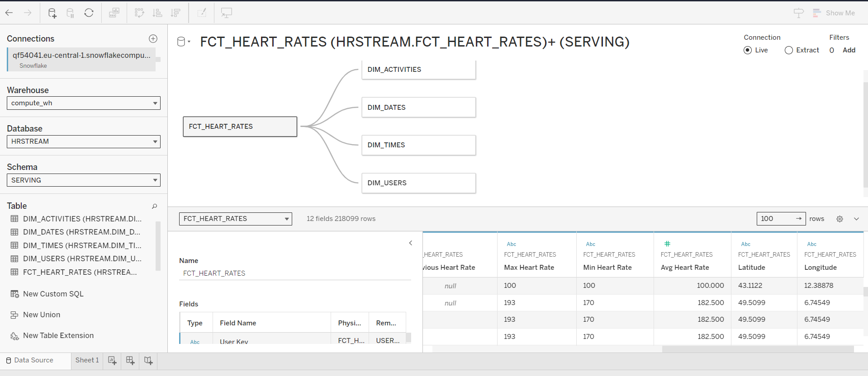Click the New Worksheet tab icon
This screenshot has height=376, width=868.
112,360
